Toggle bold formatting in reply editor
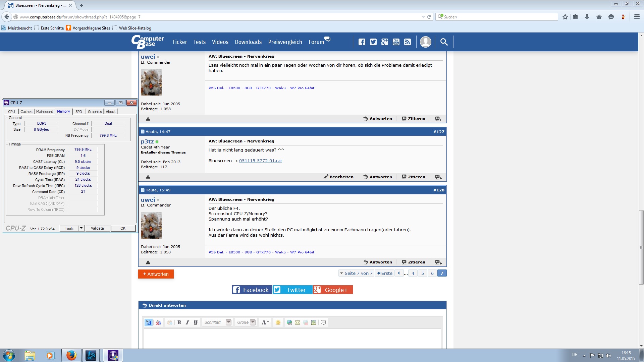644x362 pixels. coord(179,322)
